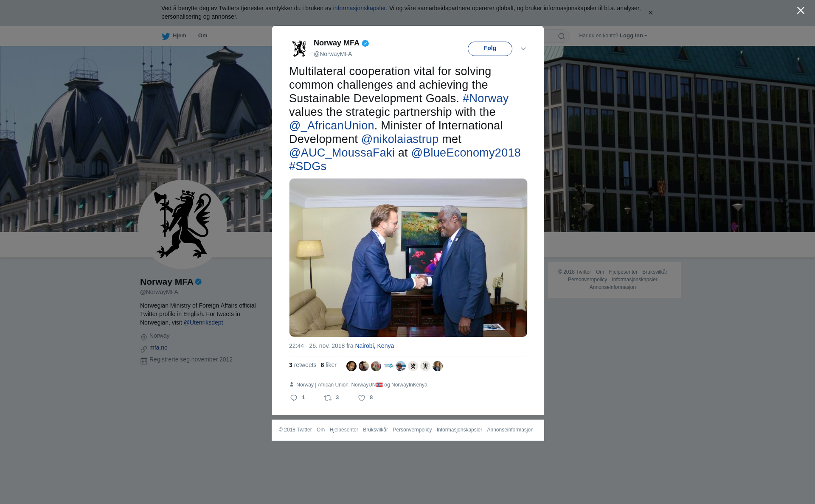
Task: Click the reply speech bubble icon
Action: (x=294, y=398)
